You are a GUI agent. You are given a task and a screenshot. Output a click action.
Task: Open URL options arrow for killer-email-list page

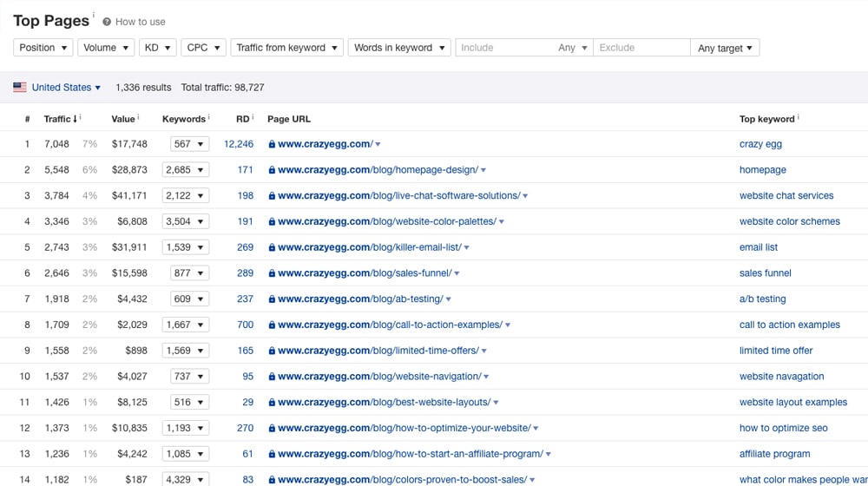click(467, 248)
